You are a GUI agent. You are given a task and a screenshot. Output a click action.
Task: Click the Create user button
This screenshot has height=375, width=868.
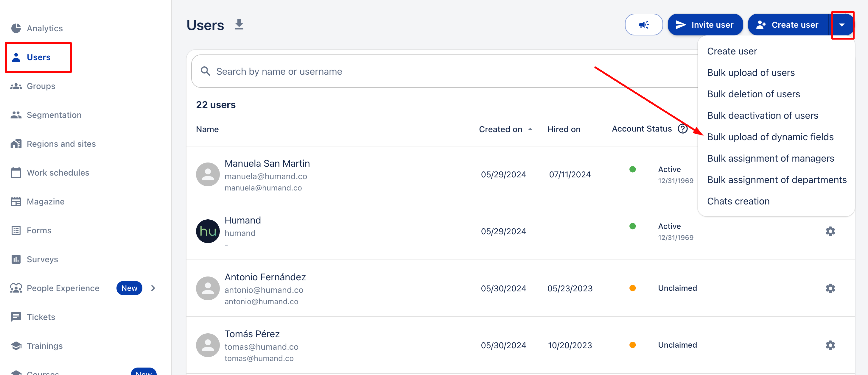(x=788, y=25)
